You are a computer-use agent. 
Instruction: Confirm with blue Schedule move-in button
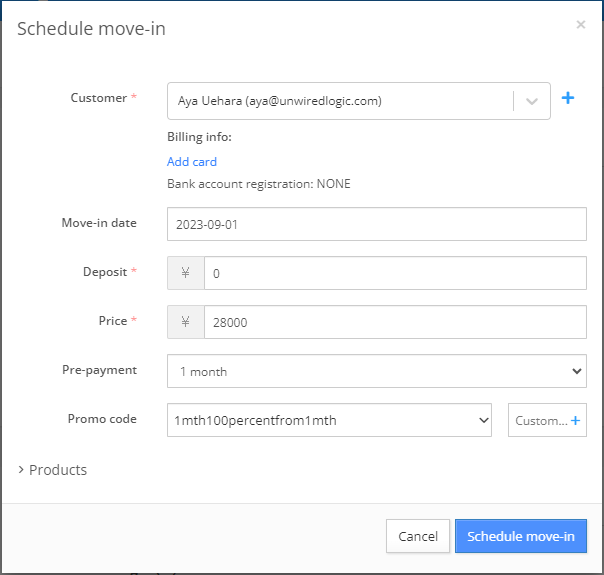521,536
